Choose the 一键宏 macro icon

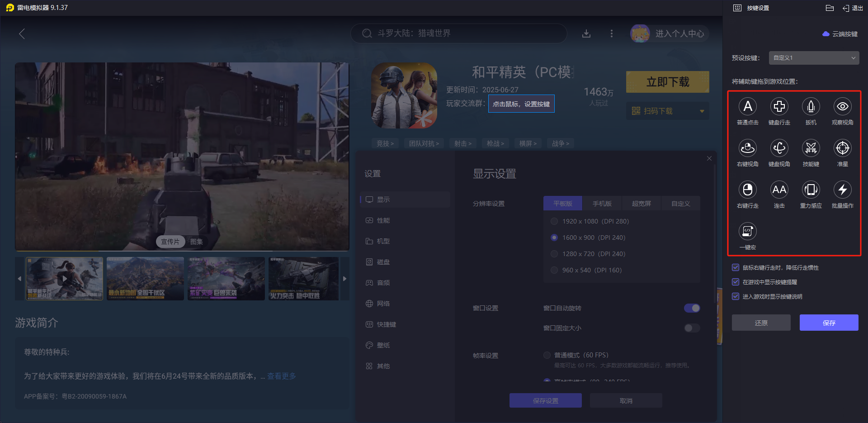747,232
